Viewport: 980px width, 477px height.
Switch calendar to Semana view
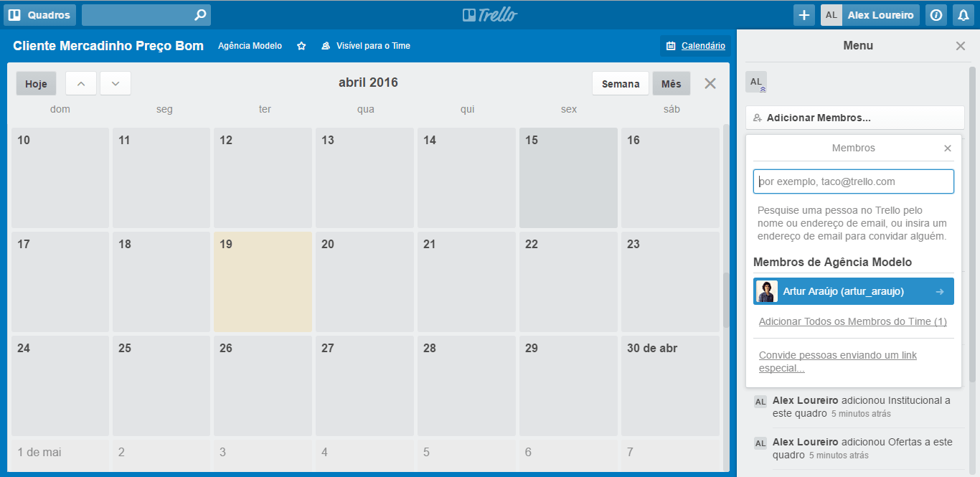click(620, 84)
